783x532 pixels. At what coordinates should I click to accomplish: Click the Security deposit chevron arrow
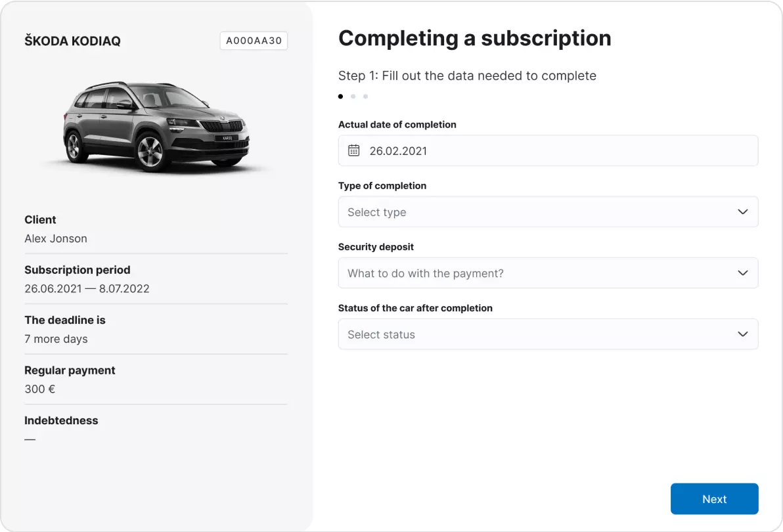742,273
